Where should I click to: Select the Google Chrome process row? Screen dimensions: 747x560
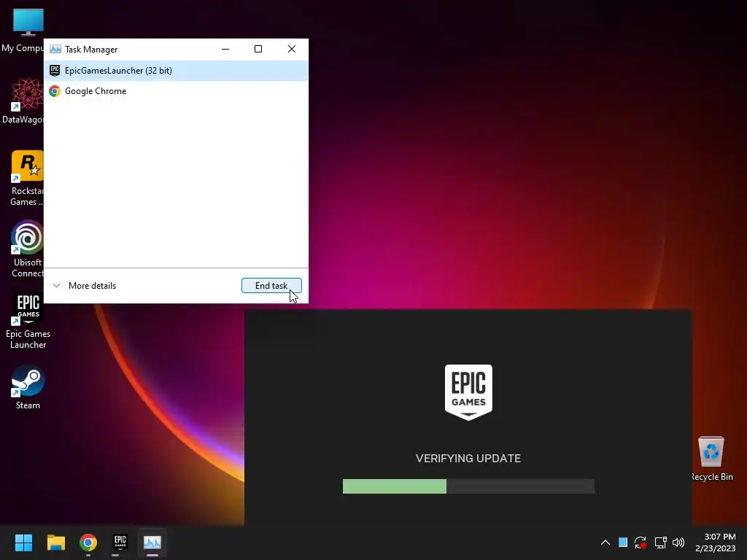pyautogui.click(x=176, y=91)
